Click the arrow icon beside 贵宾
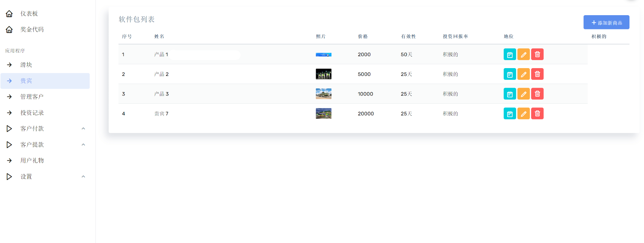 click(x=9, y=81)
